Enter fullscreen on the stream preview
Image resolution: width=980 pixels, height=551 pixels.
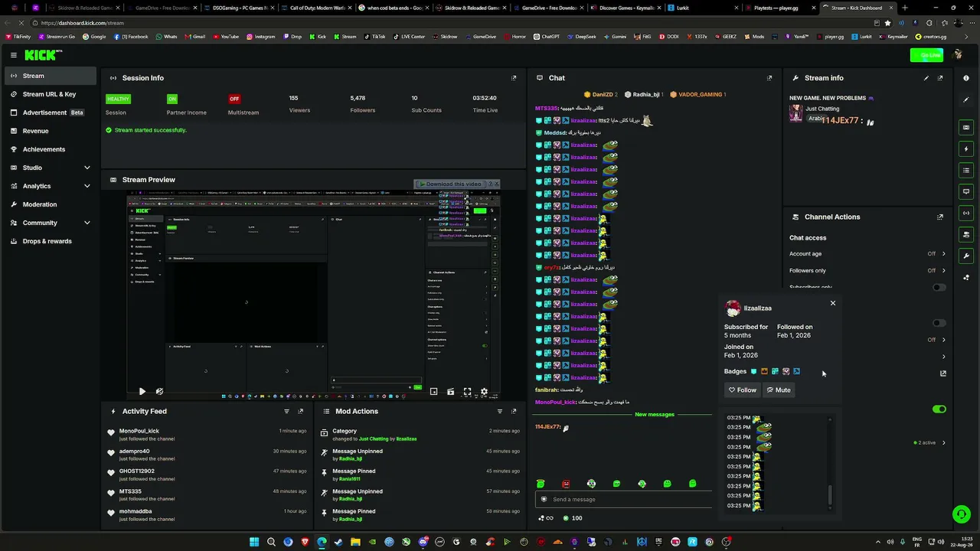pos(467,392)
